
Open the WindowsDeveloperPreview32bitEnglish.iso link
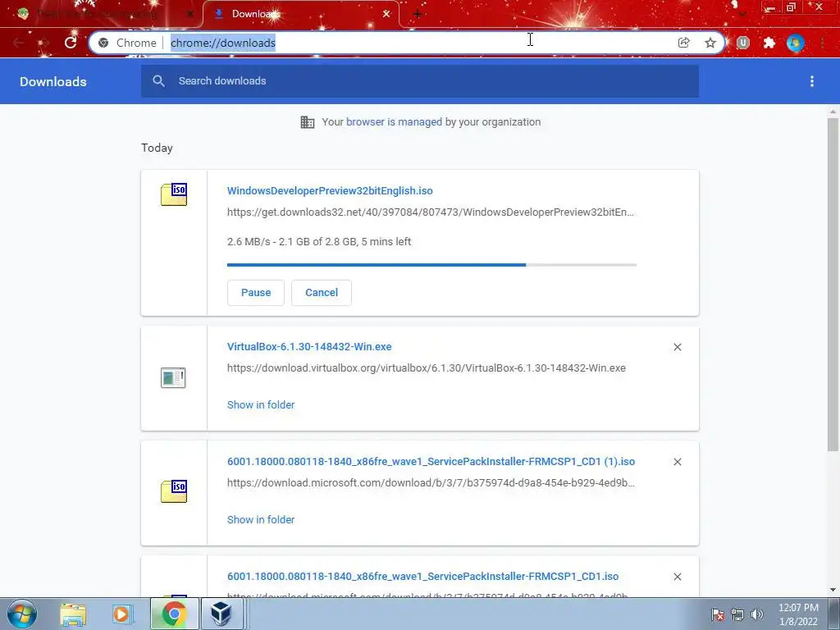tap(330, 190)
